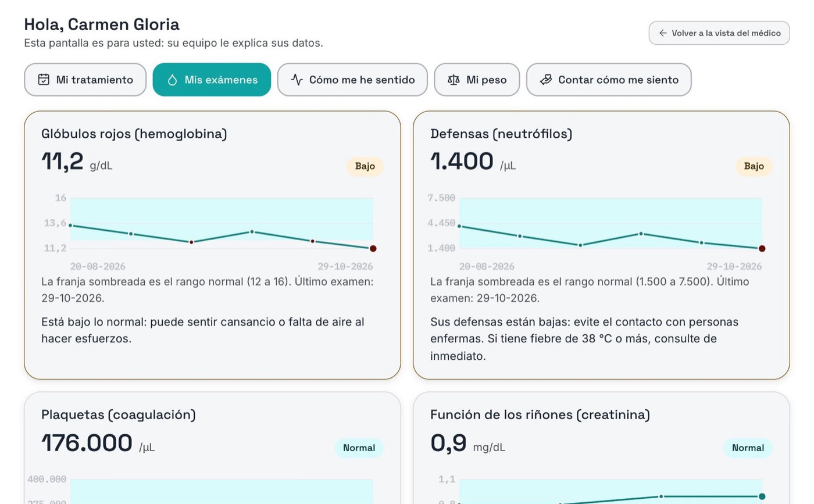Open the Mi tratamiento tab

pyautogui.click(x=85, y=80)
